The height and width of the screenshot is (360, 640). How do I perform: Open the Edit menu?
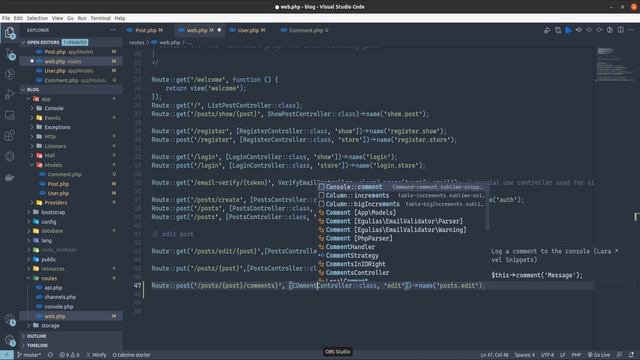[x=18, y=18]
